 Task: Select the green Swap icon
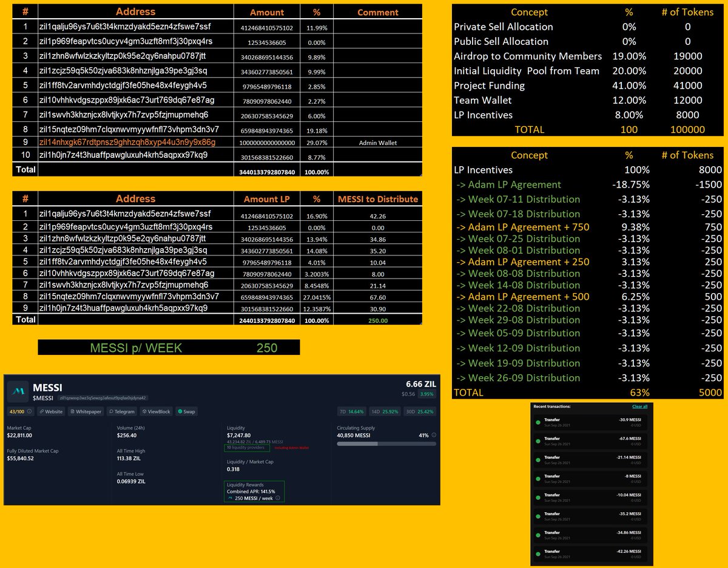pos(180,411)
